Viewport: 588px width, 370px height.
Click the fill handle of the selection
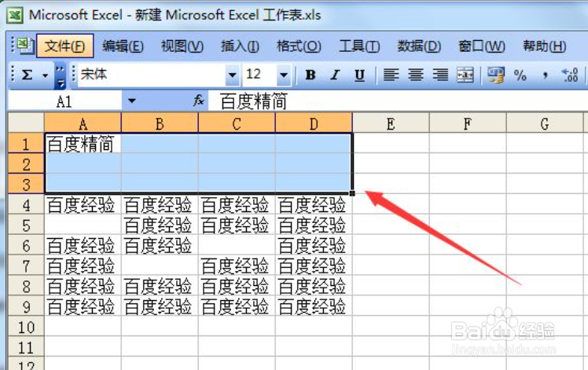(x=351, y=193)
